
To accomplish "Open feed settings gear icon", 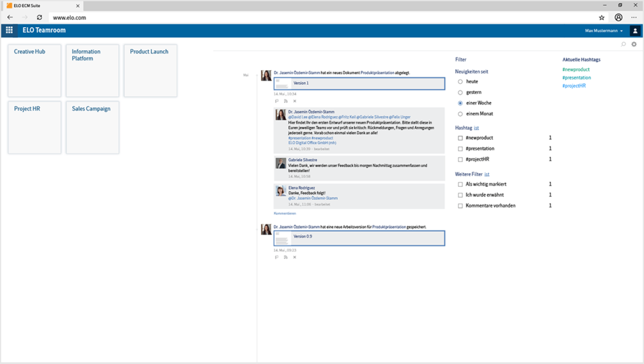I will click(x=634, y=44).
